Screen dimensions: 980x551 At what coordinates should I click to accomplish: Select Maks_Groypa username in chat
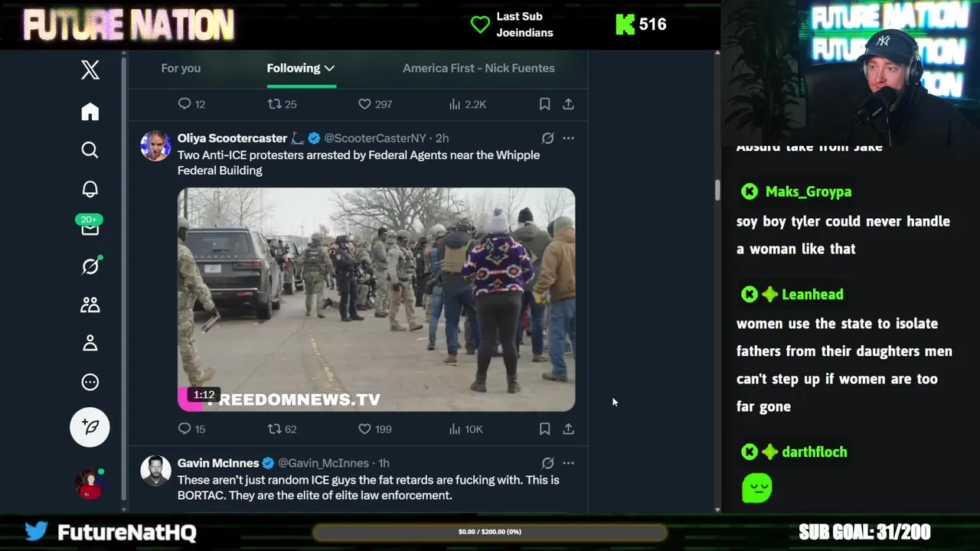[808, 192]
